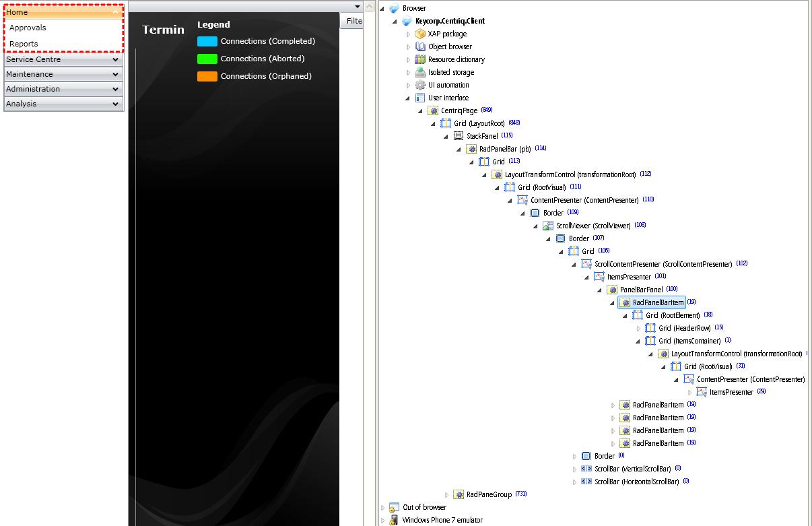Image resolution: width=812 pixels, height=526 pixels.
Task: Expand the XAP package node
Action: (x=408, y=34)
